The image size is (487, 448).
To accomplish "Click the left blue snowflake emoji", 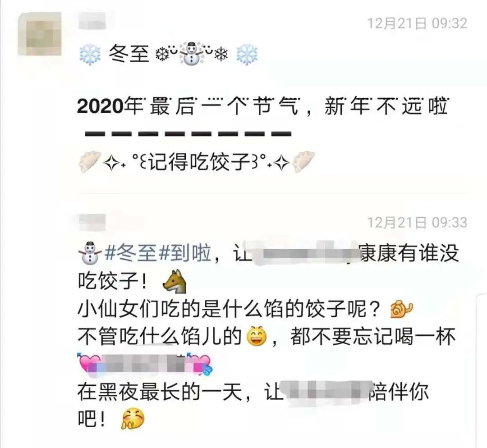I will pos(90,55).
